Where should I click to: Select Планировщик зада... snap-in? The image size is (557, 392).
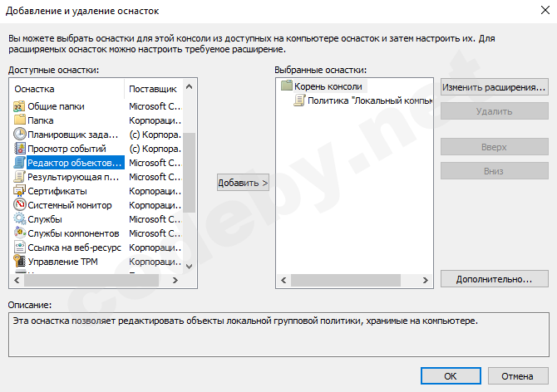pyautogui.click(x=73, y=135)
